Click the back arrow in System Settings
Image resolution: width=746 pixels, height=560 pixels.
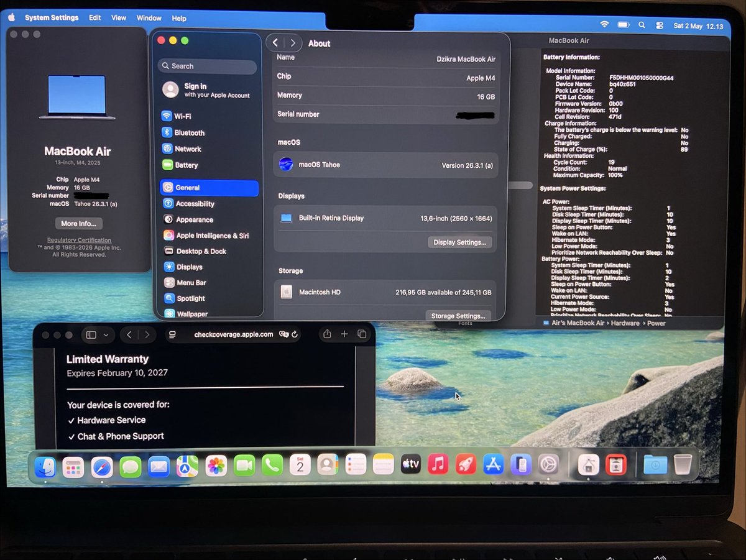(275, 43)
